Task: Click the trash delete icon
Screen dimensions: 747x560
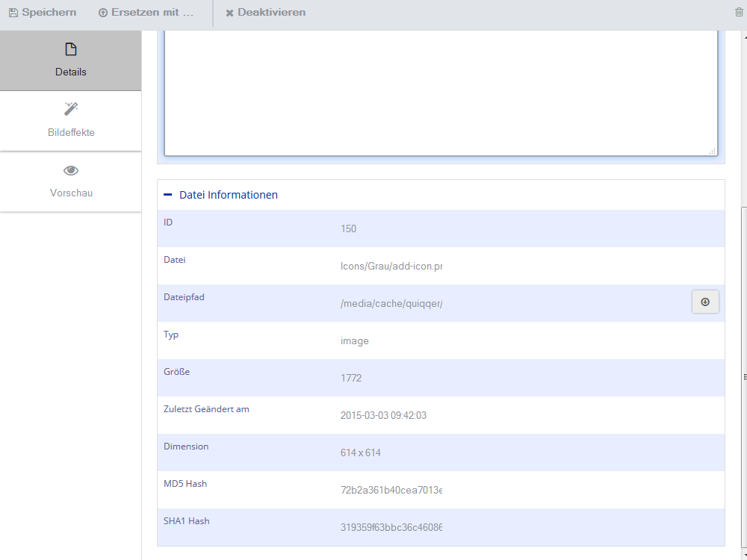Action: click(739, 13)
